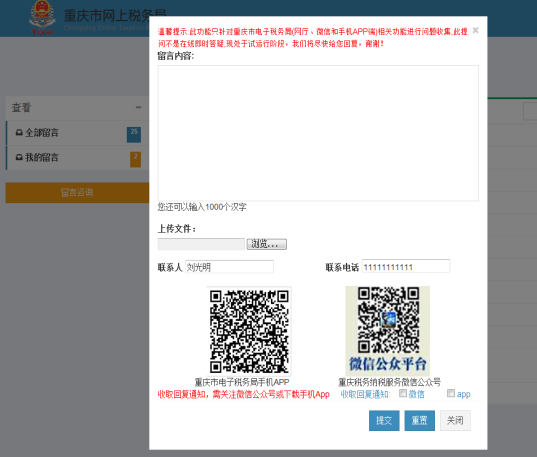Viewport: 537px width, 457px height.
Task: Enable the 微信 notification checkbox
Action: click(403, 393)
